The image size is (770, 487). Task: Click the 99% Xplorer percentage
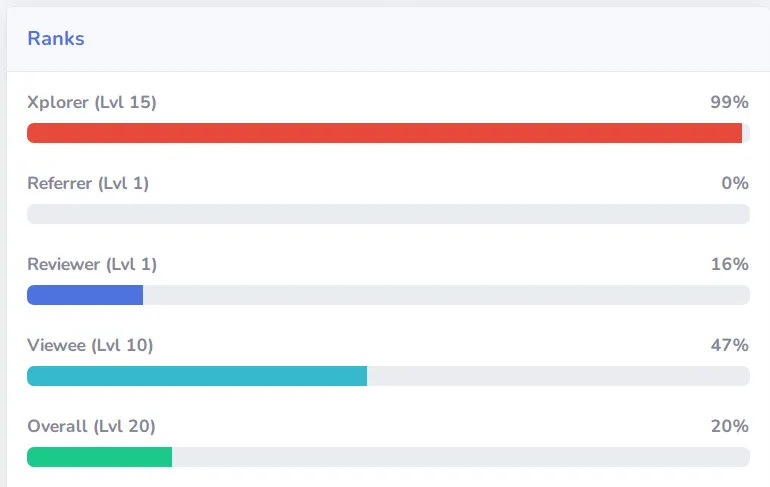729,102
